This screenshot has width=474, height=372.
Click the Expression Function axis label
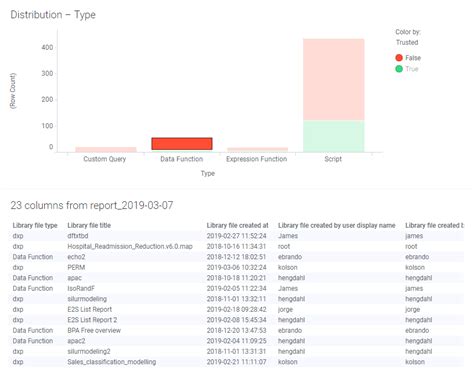coord(257,159)
